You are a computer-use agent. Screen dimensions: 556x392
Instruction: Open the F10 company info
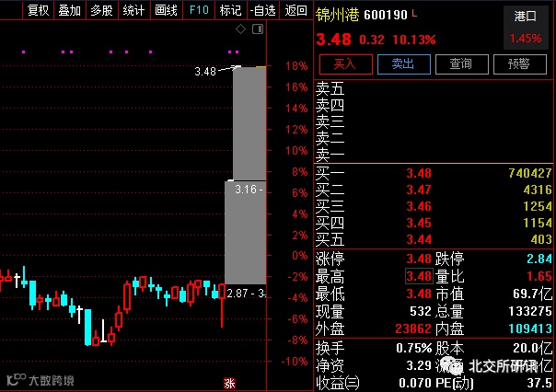coord(199,10)
